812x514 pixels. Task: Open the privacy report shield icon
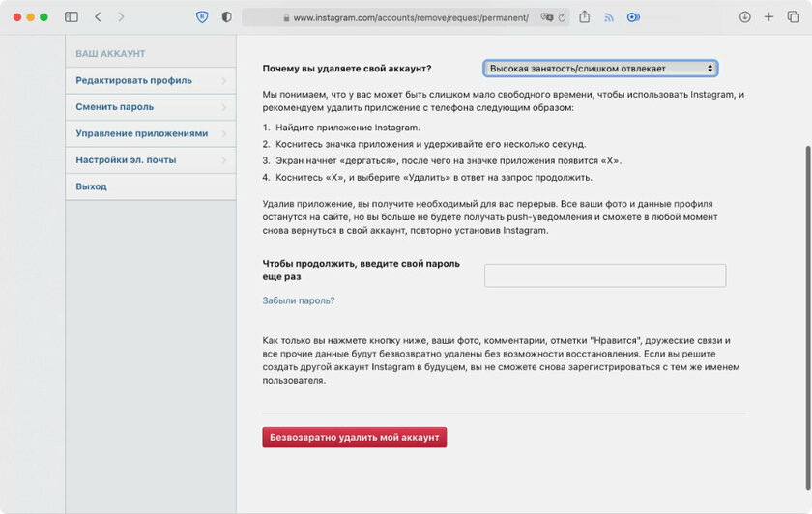coord(226,17)
